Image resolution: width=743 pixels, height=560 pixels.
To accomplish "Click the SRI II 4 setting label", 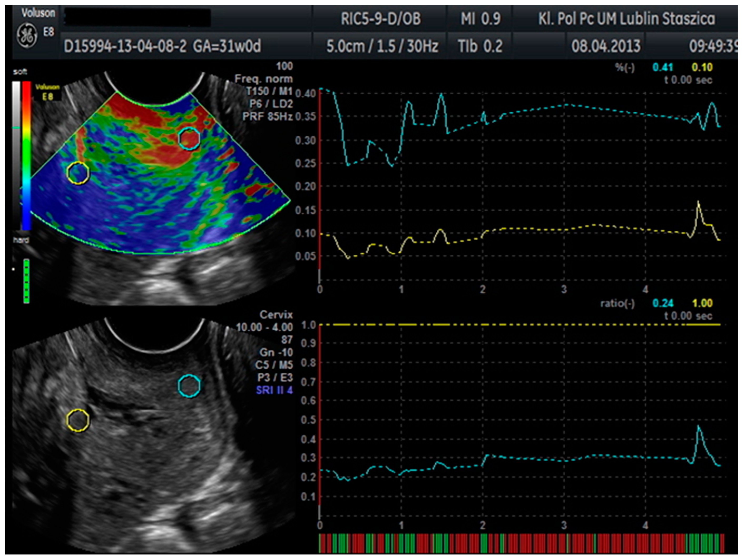I will pos(274,390).
